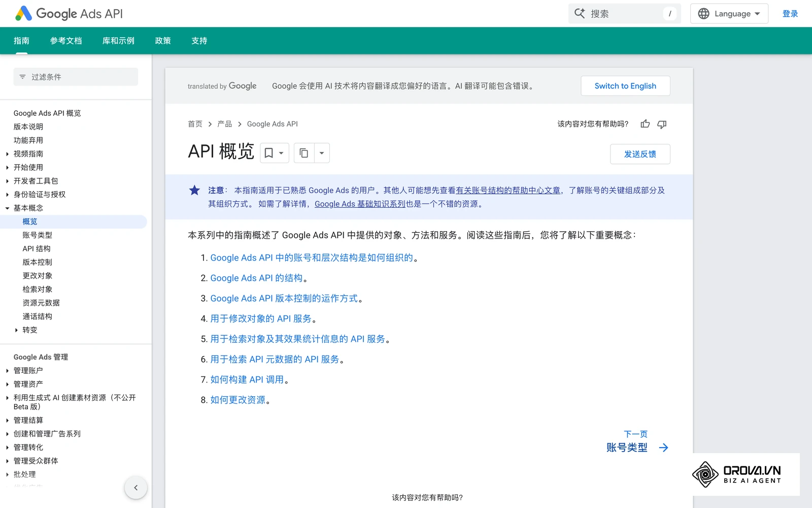Open Google Ads 基础知识系列 link in note

[x=360, y=204]
